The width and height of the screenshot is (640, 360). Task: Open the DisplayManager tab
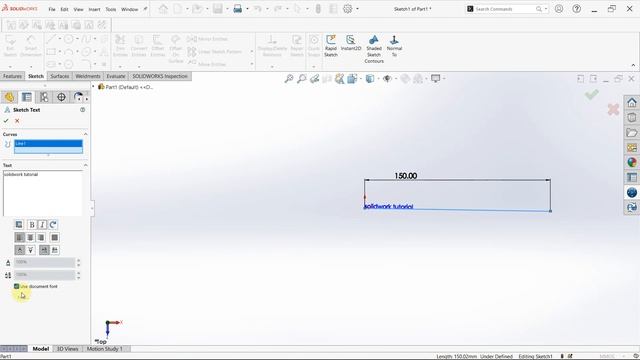(78, 97)
